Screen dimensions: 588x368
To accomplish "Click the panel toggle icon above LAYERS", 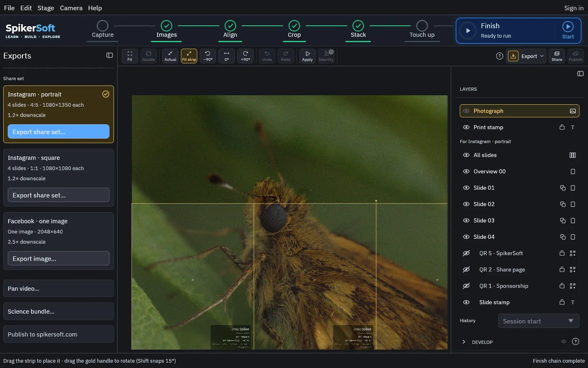I will pos(580,74).
